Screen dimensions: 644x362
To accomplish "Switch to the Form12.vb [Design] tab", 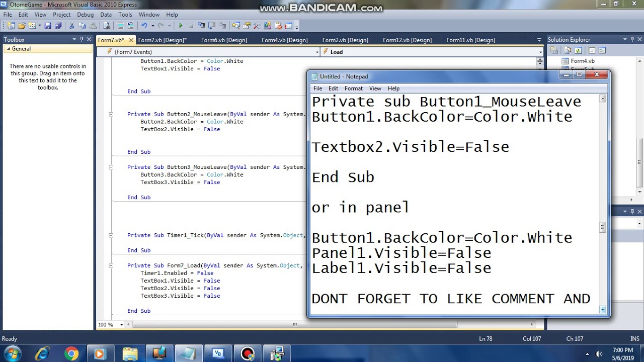I will (x=407, y=40).
